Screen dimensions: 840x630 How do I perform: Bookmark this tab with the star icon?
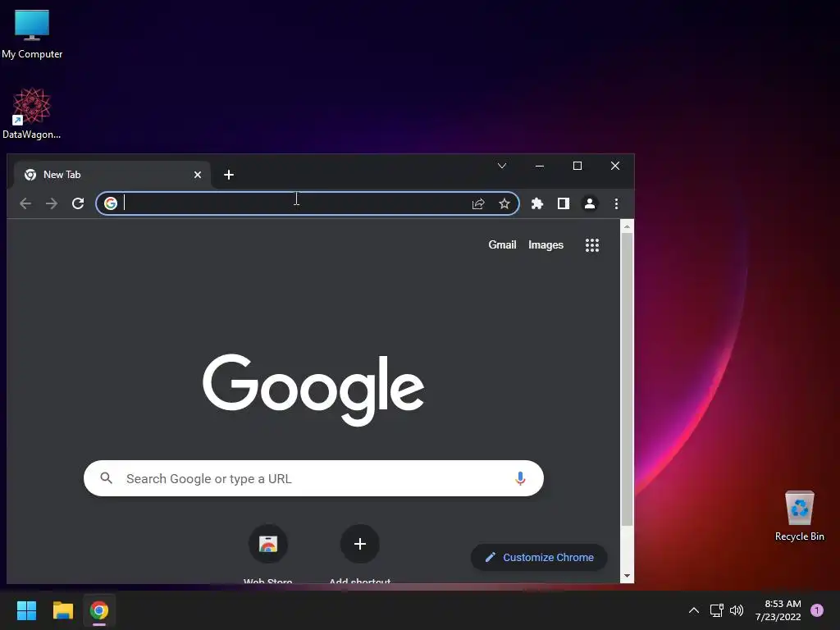[504, 203]
